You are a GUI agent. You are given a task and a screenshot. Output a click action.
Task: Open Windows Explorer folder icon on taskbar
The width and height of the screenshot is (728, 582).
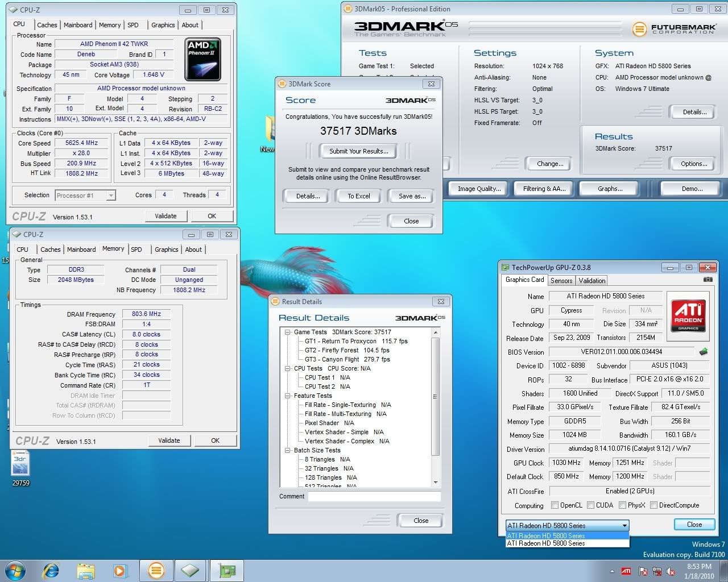[86, 570]
